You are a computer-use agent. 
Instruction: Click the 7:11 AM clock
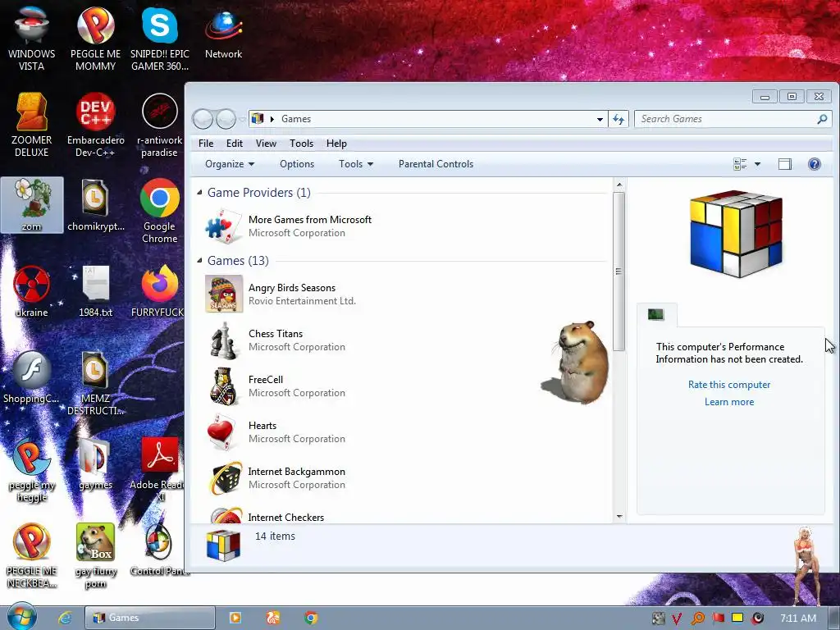click(x=797, y=619)
